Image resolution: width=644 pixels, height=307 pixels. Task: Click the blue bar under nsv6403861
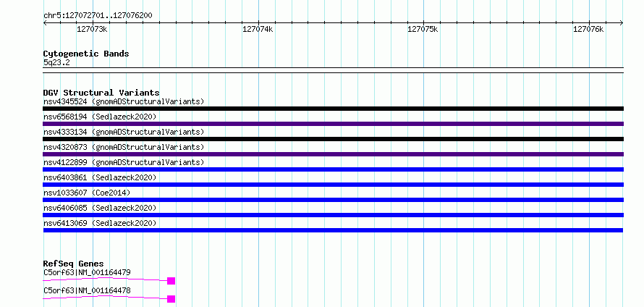tap(333, 185)
